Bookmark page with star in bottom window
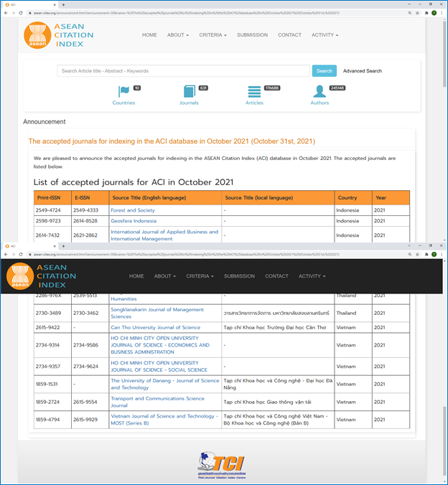The width and height of the screenshot is (448, 485). tap(417, 254)
